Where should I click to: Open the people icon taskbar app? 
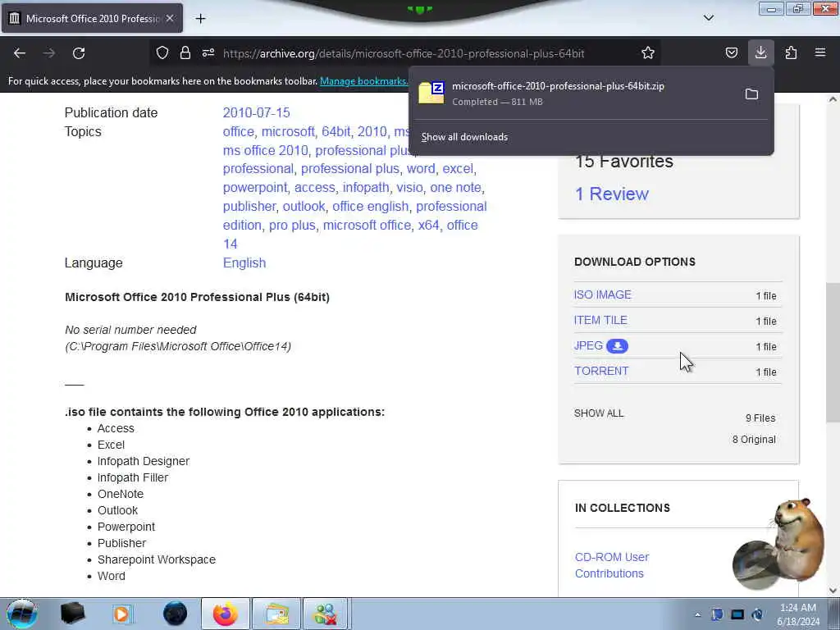pos(326,614)
